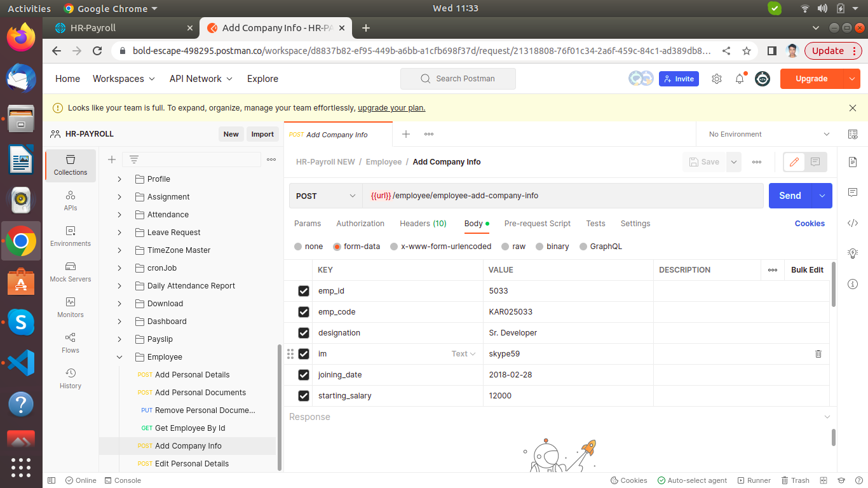This screenshot has width=868, height=488.
Task: Open the Pre-request Script tab
Action: (537, 224)
